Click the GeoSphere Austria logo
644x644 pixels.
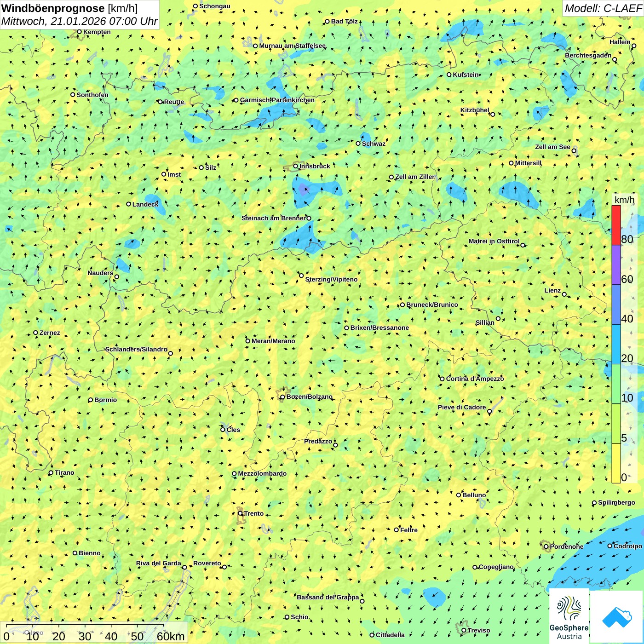(x=569, y=616)
